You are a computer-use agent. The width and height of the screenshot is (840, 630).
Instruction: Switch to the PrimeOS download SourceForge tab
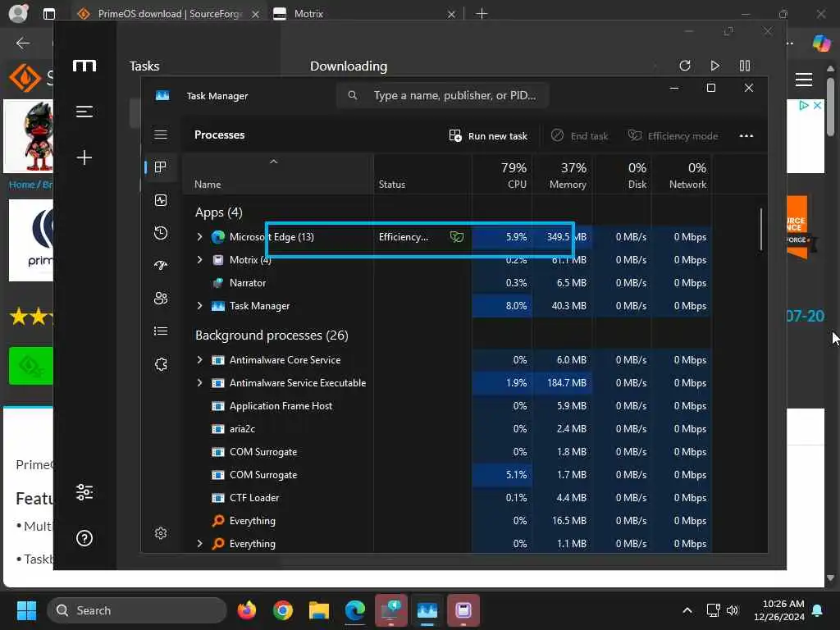click(x=169, y=14)
